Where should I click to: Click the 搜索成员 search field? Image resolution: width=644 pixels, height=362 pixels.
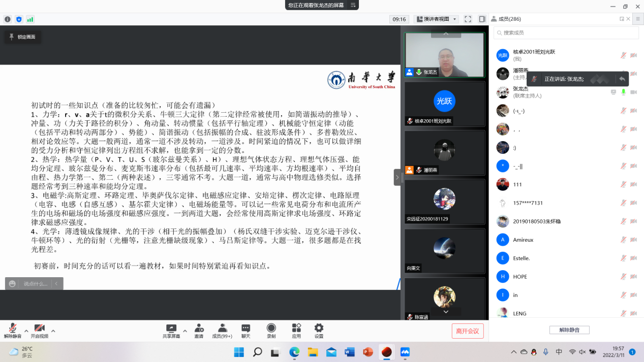click(566, 32)
